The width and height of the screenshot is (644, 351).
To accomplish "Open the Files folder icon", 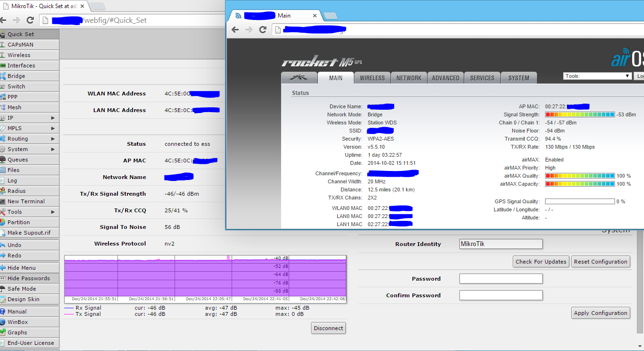I will (x=3, y=170).
